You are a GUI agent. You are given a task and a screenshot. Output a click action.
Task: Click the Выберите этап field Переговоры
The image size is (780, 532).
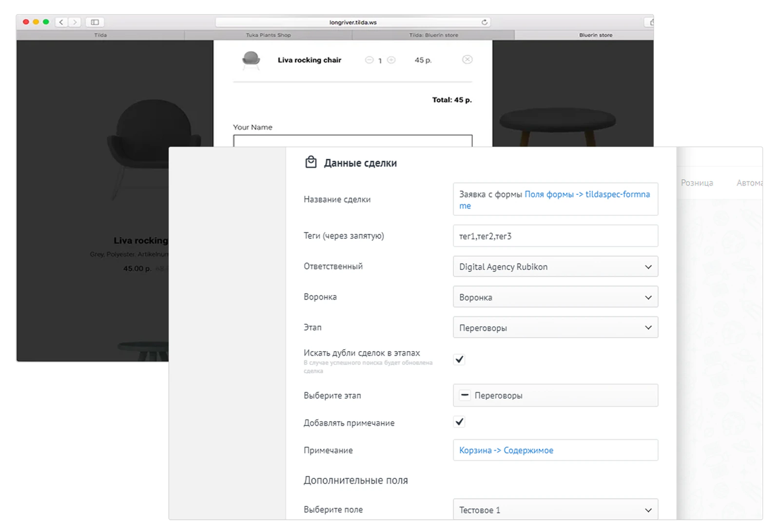click(555, 395)
